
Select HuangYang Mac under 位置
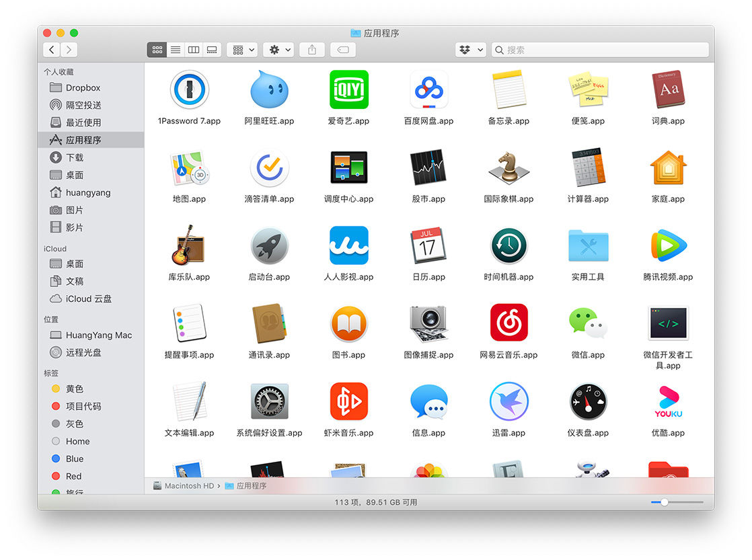pyautogui.click(x=91, y=335)
